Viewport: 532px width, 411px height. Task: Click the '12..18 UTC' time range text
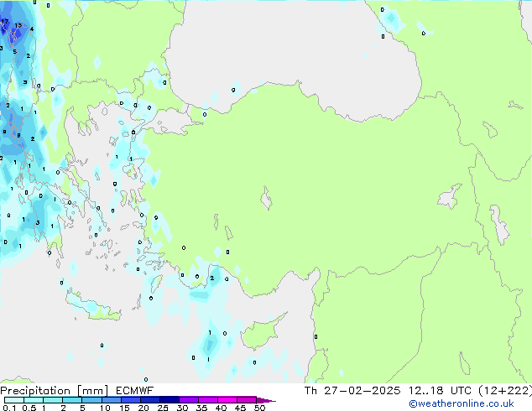tap(440, 391)
